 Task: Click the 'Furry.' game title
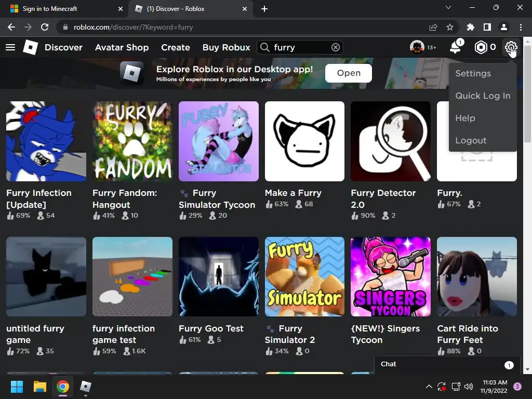pos(449,193)
